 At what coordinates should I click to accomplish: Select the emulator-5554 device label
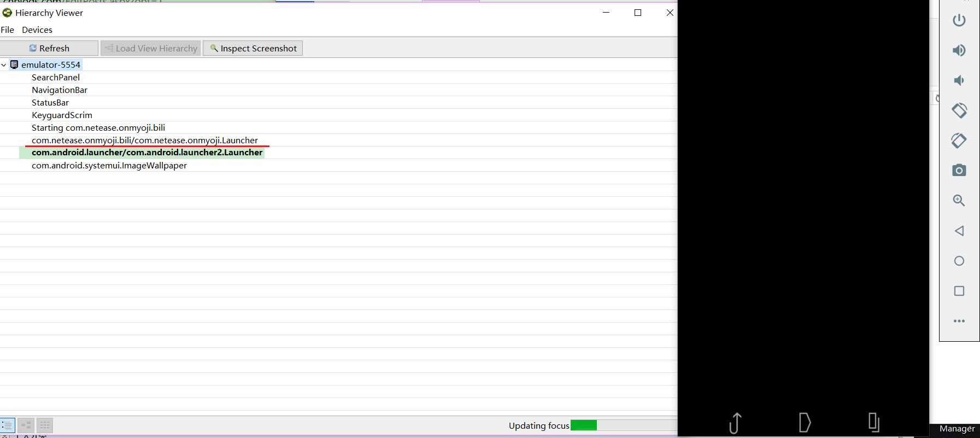(x=51, y=65)
